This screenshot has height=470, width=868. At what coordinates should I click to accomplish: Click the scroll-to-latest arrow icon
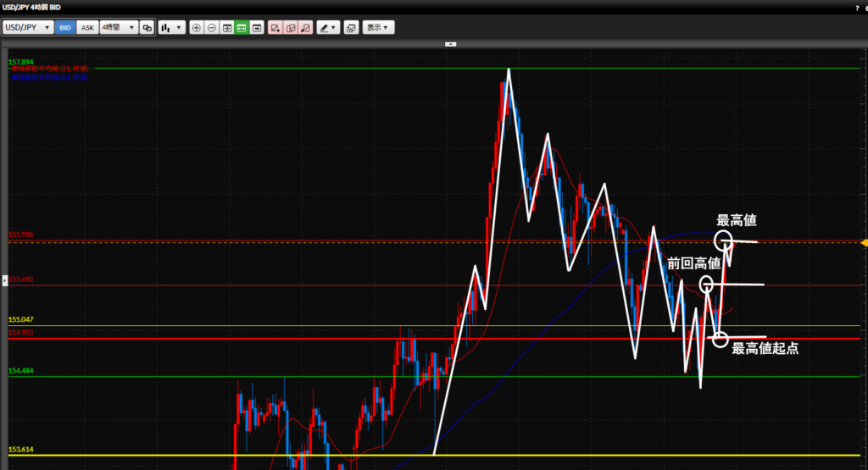257,28
